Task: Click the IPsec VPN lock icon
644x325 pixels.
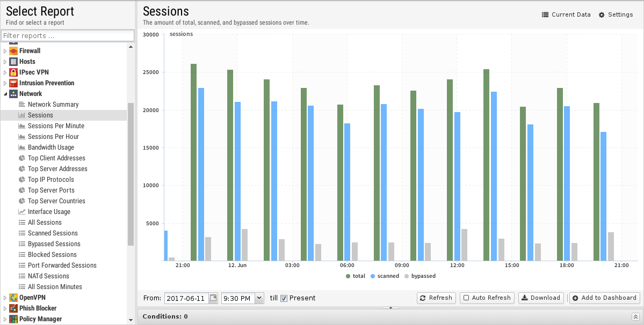Action: 13,72
